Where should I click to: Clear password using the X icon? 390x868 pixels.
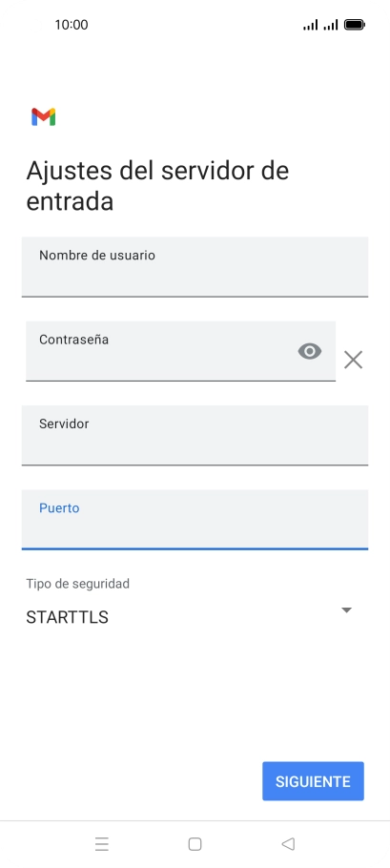pyautogui.click(x=353, y=360)
